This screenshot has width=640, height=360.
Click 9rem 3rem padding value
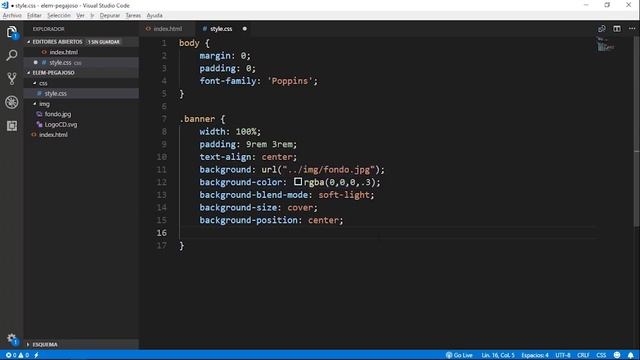point(269,144)
